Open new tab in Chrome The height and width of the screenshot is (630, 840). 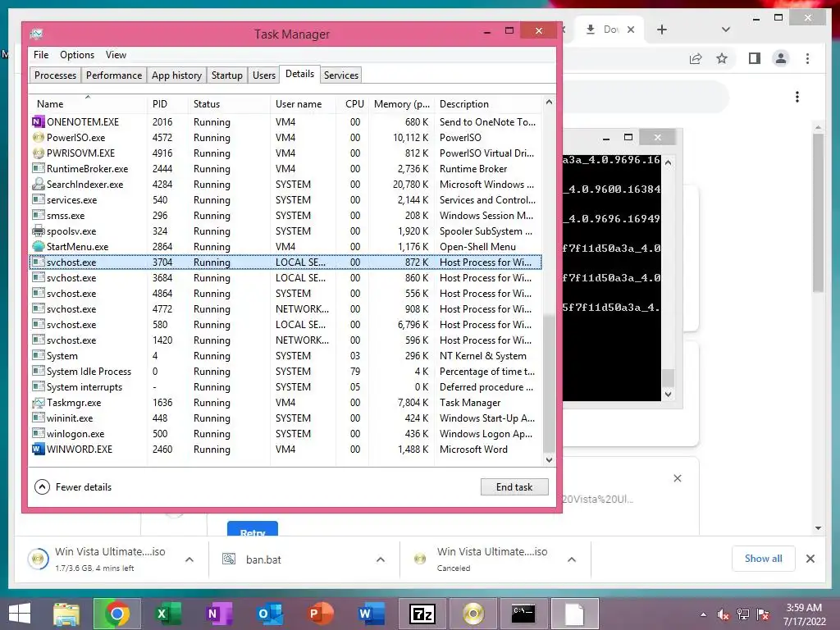click(x=662, y=30)
